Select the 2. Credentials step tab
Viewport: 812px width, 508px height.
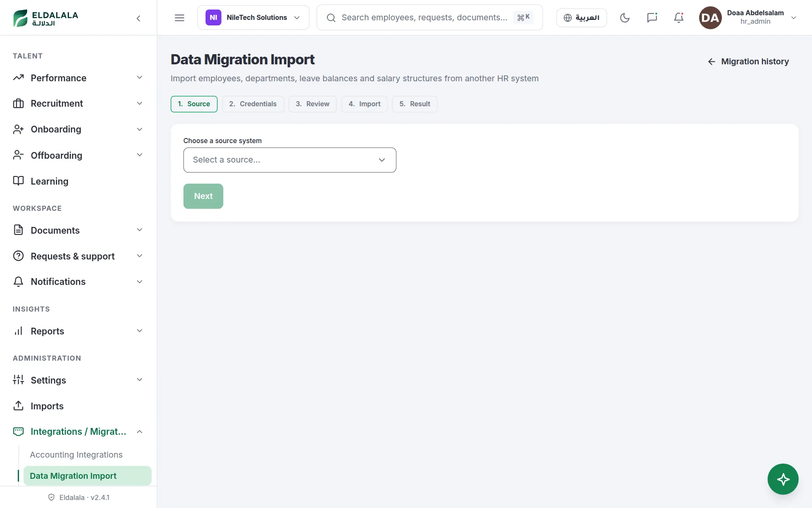click(253, 104)
